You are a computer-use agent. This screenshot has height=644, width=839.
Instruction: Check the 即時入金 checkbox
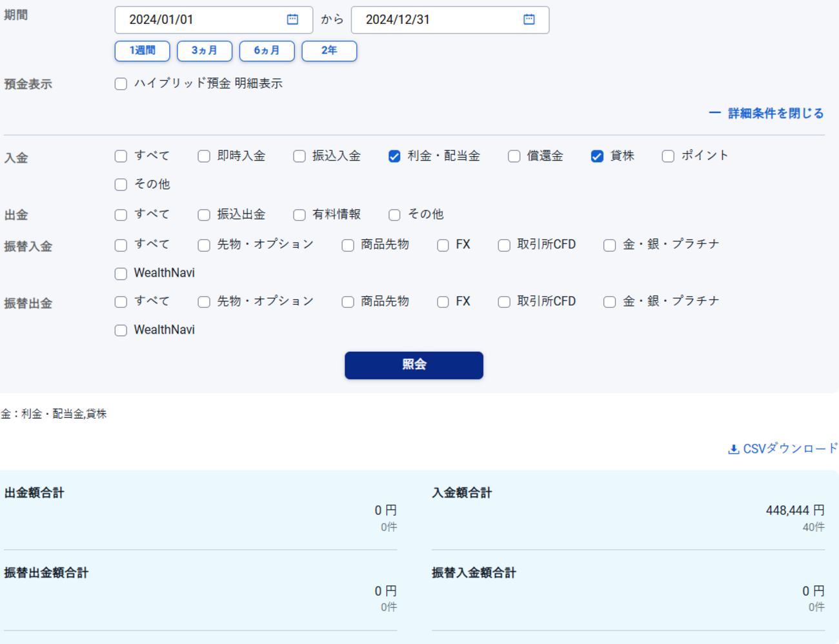point(204,156)
